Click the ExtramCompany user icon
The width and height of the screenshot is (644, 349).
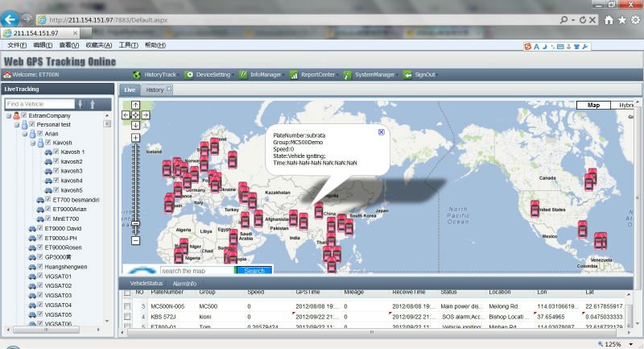tap(16, 116)
